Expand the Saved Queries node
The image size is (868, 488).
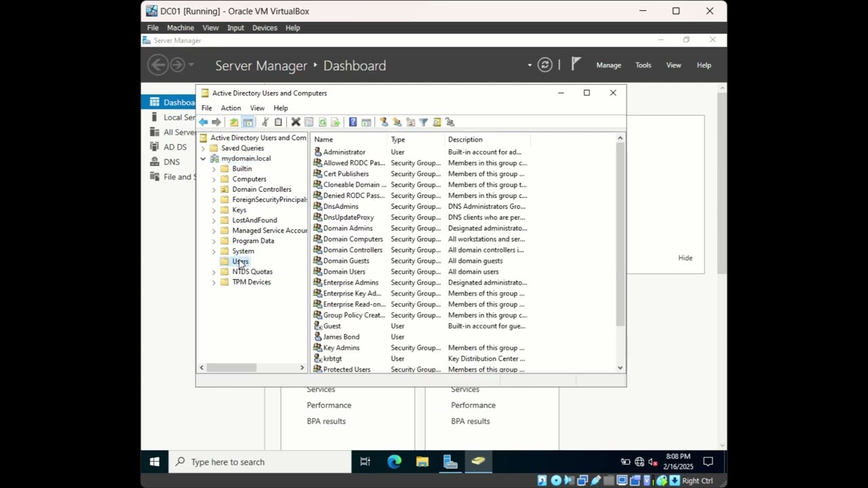point(203,148)
